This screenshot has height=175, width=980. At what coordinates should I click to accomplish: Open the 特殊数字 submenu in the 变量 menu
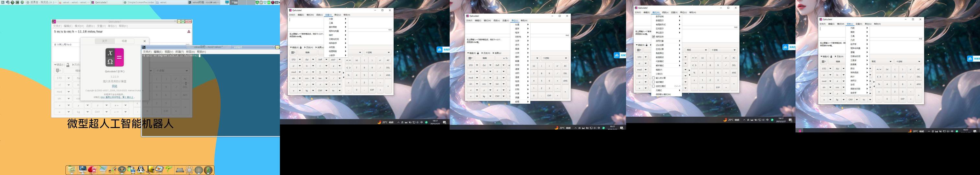[x=337, y=43]
